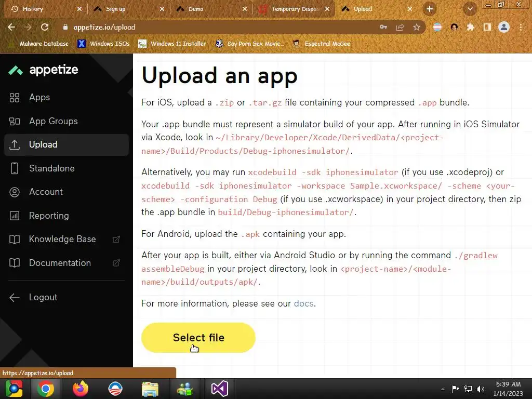Click the Start button on taskbar
Image resolution: width=532 pixels, height=399 pixels.
(x=14, y=389)
